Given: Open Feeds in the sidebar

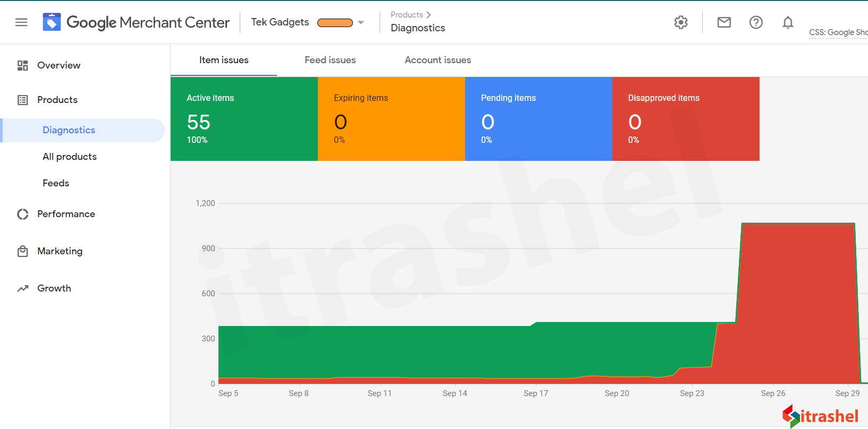Looking at the screenshot, I should click(x=56, y=183).
